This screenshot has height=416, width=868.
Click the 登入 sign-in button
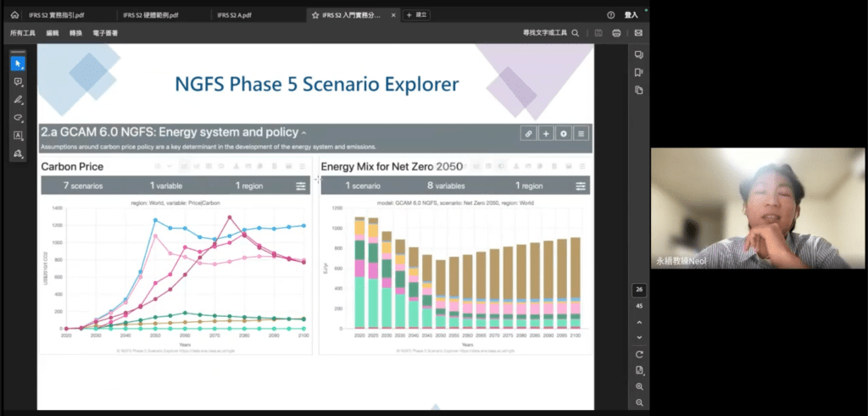[x=631, y=14]
